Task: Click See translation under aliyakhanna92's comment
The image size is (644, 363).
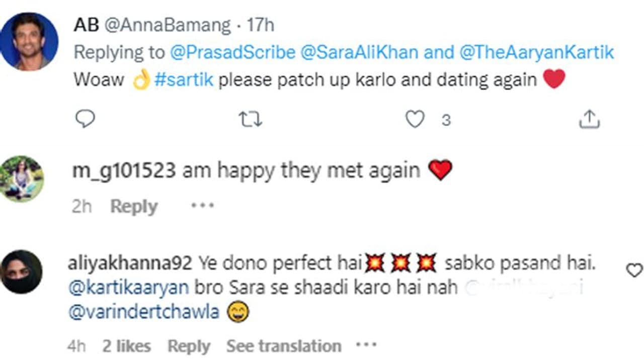Action: (x=284, y=346)
